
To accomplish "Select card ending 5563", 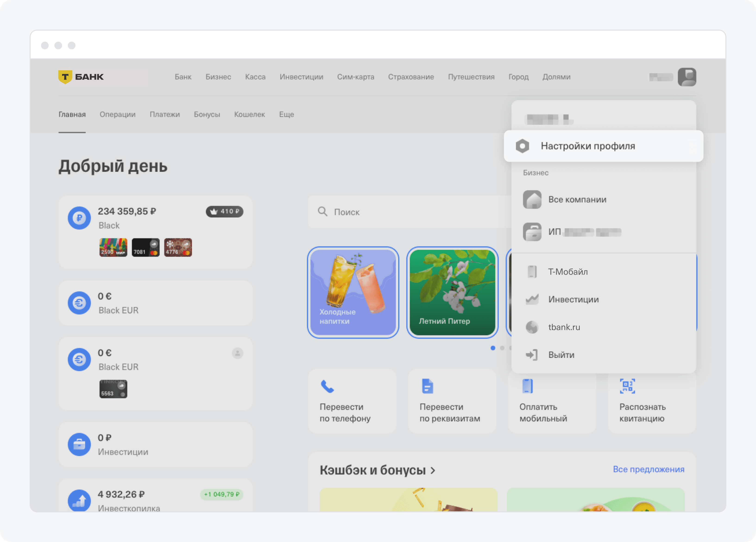I will pyautogui.click(x=113, y=389).
